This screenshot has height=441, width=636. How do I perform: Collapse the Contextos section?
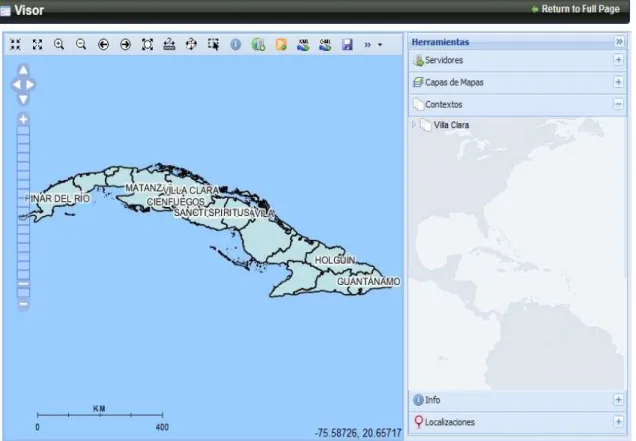tap(618, 104)
